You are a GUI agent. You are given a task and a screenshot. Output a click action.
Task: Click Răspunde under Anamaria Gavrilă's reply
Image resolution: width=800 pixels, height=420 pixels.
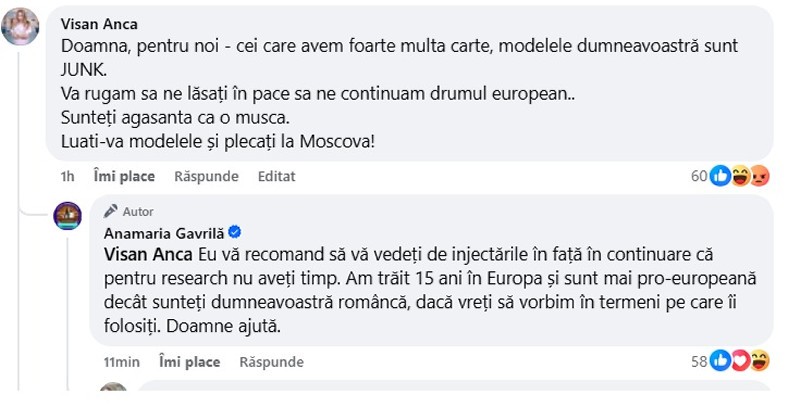point(272,360)
